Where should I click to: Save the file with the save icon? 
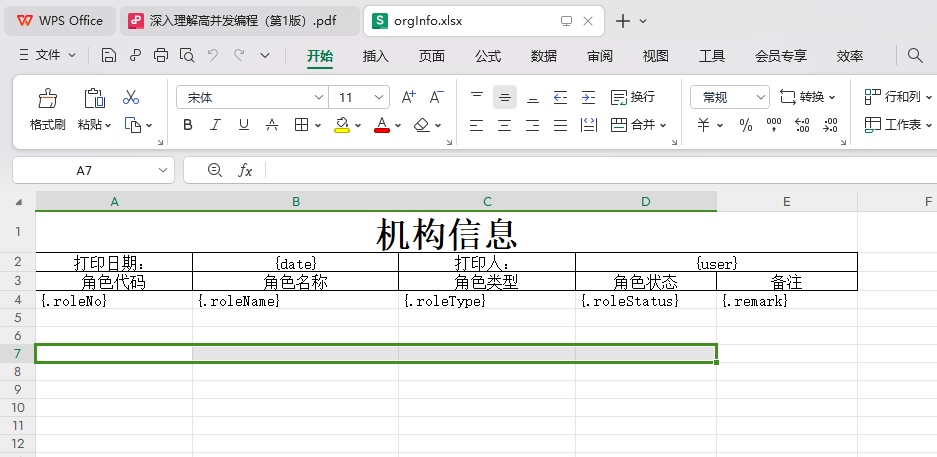click(x=108, y=56)
